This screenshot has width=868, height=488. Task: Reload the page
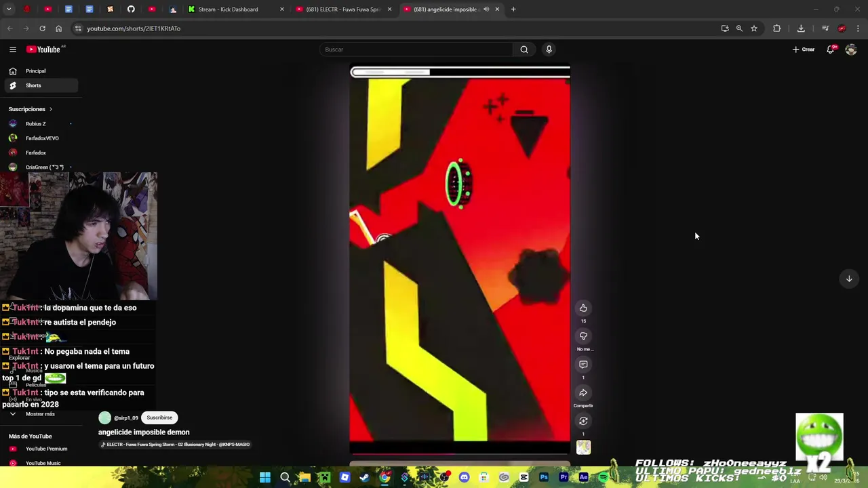[42, 28]
